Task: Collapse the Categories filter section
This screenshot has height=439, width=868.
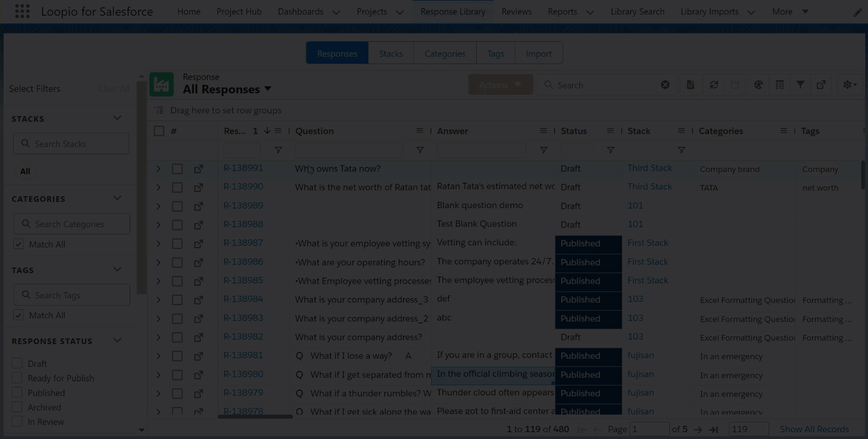Action: (x=117, y=198)
